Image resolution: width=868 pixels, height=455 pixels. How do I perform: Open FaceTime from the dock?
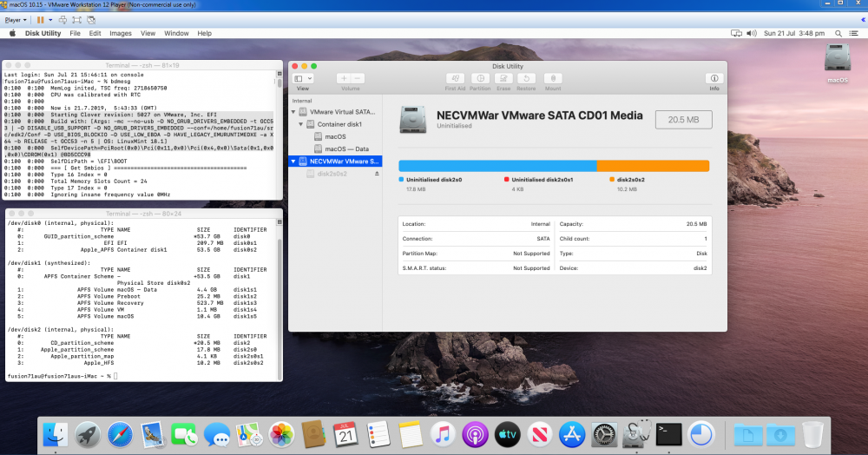coord(184,435)
